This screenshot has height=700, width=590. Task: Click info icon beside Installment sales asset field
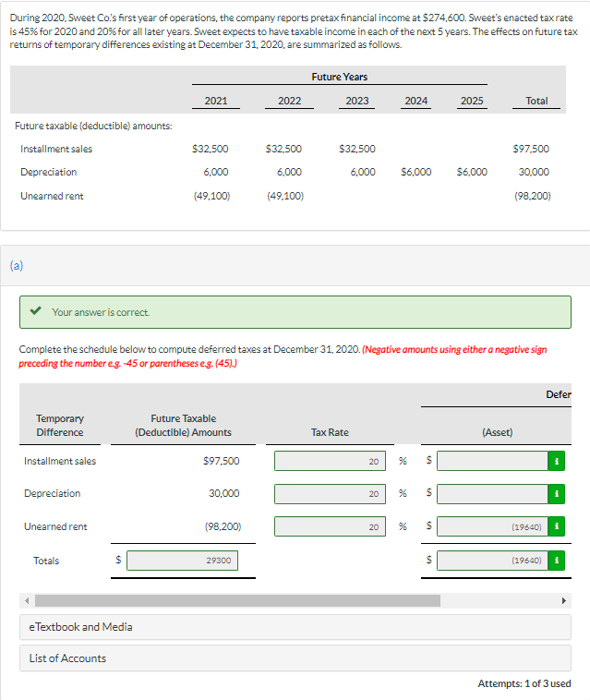[x=556, y=461]
